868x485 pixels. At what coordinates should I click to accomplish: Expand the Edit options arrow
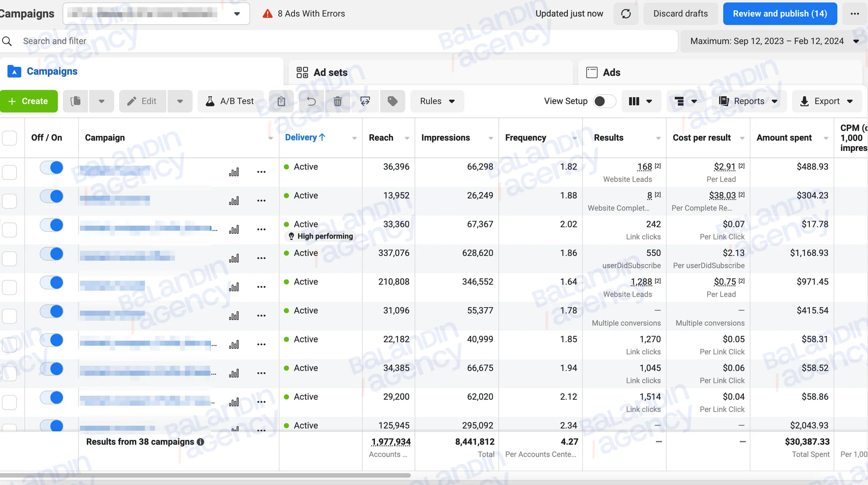(180, 101)
